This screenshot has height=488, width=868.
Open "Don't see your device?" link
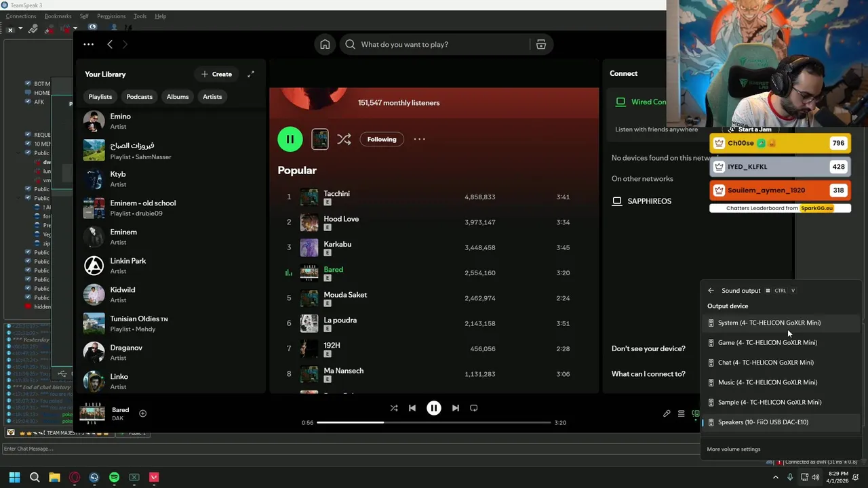[648, 348]
